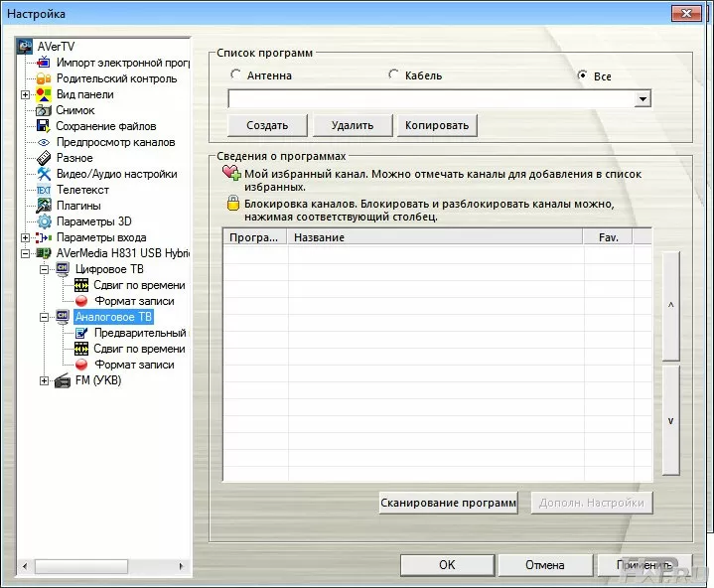Click the 3D parameters gear icon
714x588 pixels.
click(44, 221)
